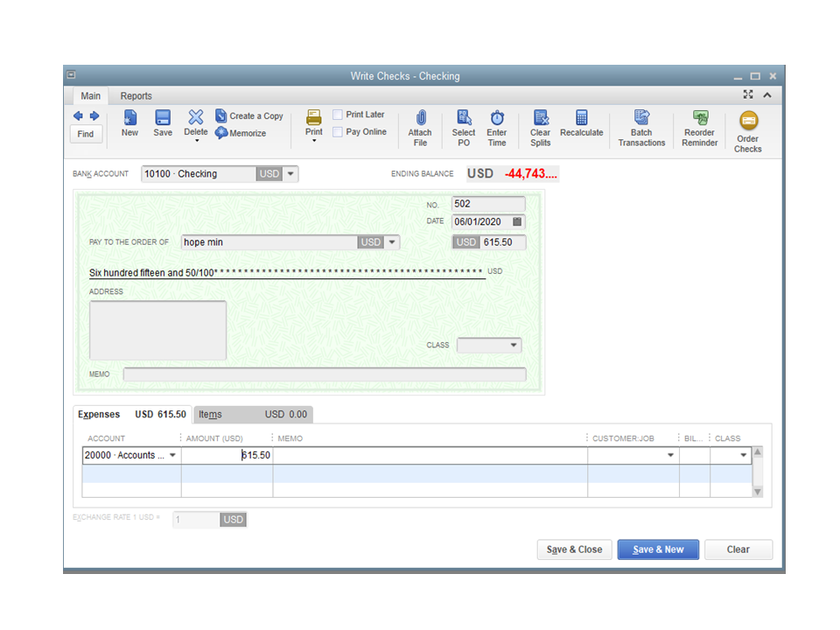Enable Pay Online checkbox
The width and height of the screenshot is (840, 630).
[x=338, y=132]
